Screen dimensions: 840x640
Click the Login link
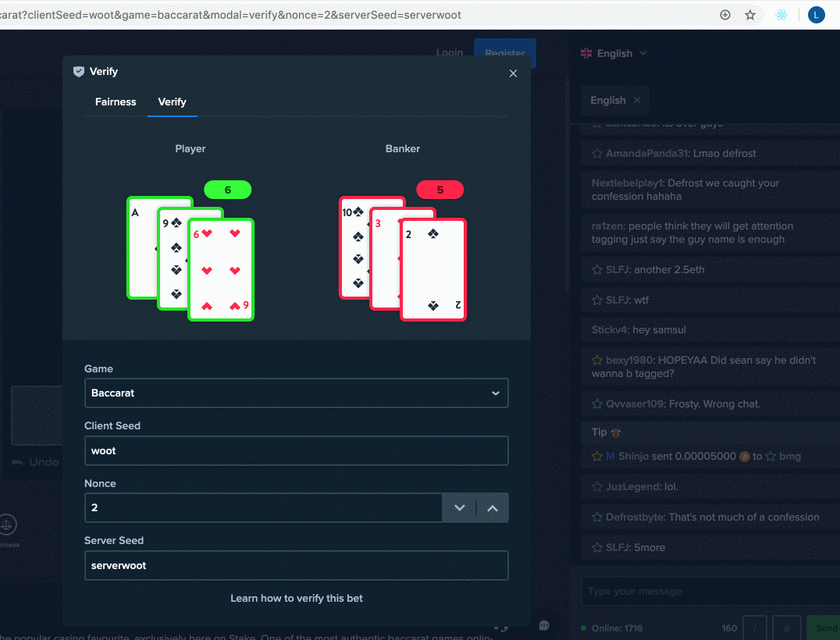(449, 52)
